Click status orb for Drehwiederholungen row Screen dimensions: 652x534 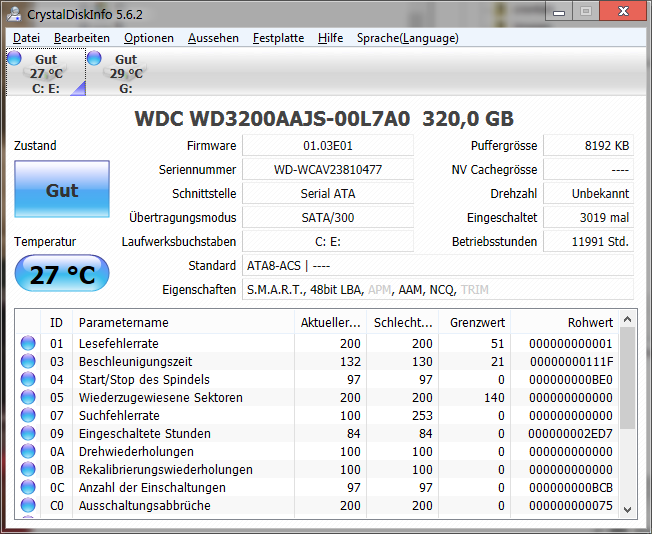point(28,451)
